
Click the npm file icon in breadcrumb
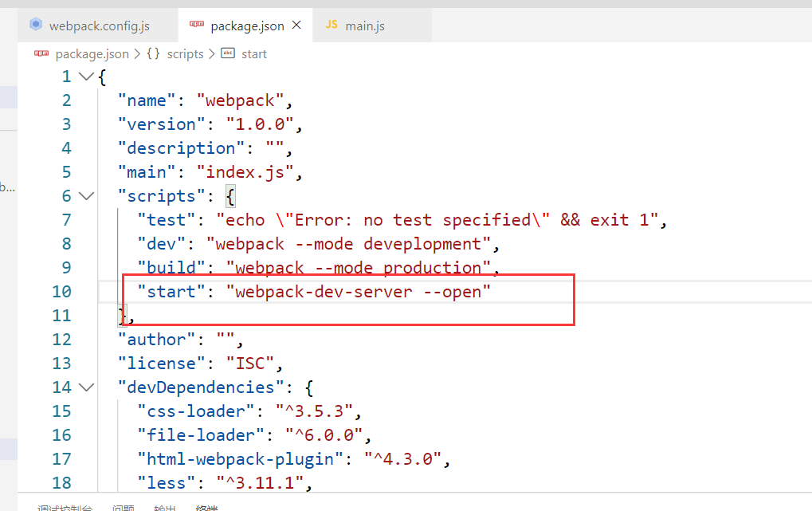(x=41, y=53)
